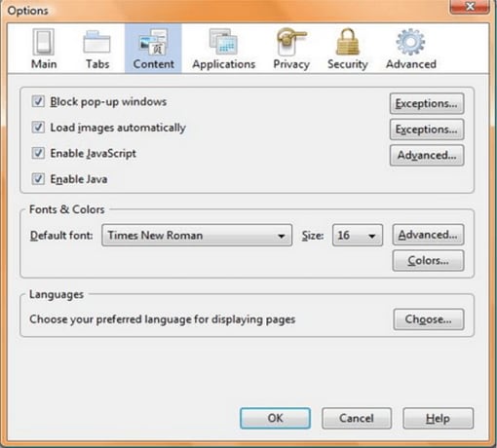Image resolution: width=497 pixels, height=448 pixels.
Task: Open Advanced JavaScript settings button
Action: coord(427,155)
